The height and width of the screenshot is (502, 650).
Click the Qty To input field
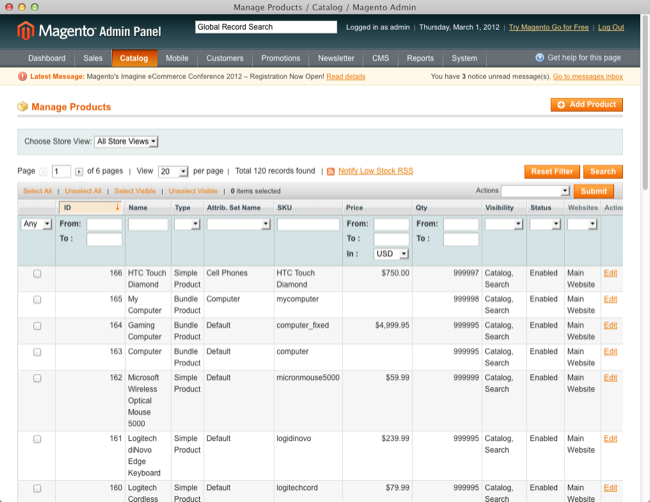coord(461,239)
